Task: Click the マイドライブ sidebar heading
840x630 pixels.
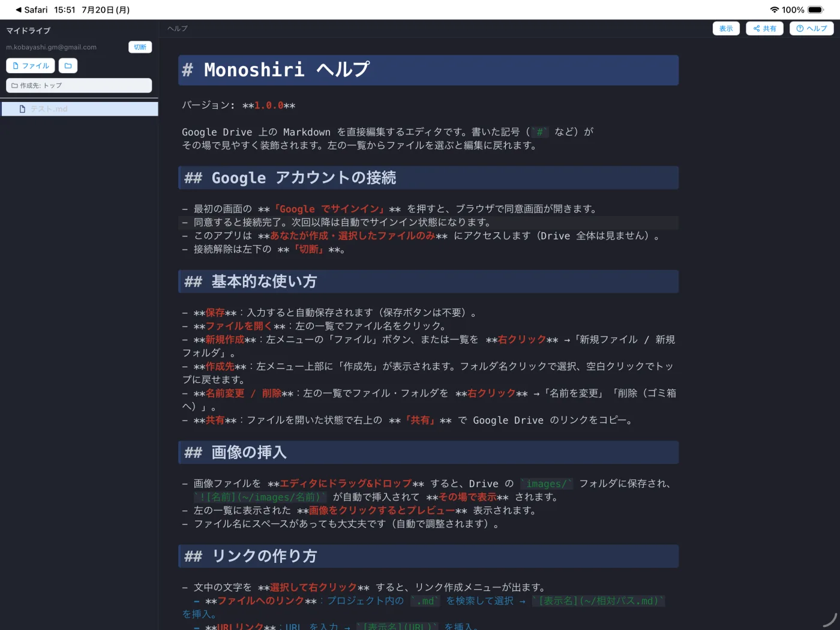Action: click(28, 31)
